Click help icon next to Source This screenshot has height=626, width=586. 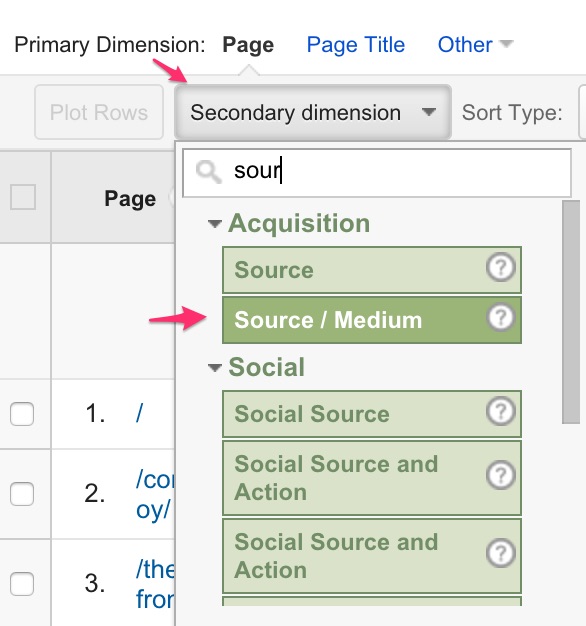[x=501, y=267]
